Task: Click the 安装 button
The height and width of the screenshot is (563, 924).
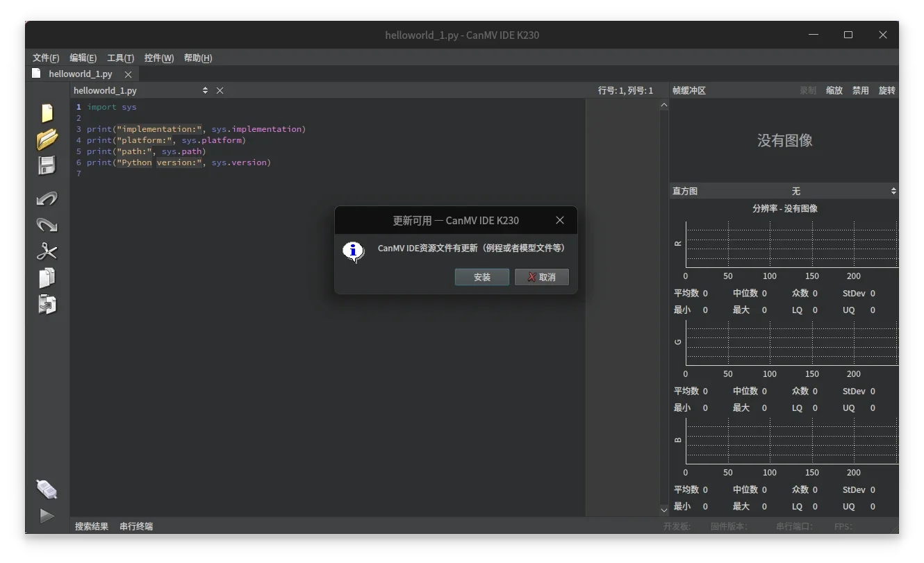Action: click(482, 277)
